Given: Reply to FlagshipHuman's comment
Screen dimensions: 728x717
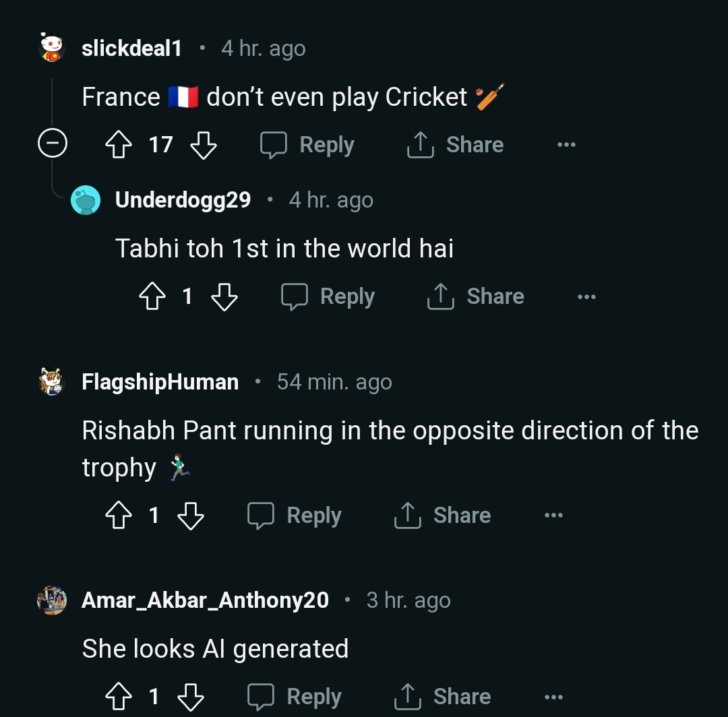Looking at the screenshot, I should click(x=295, y=516).
